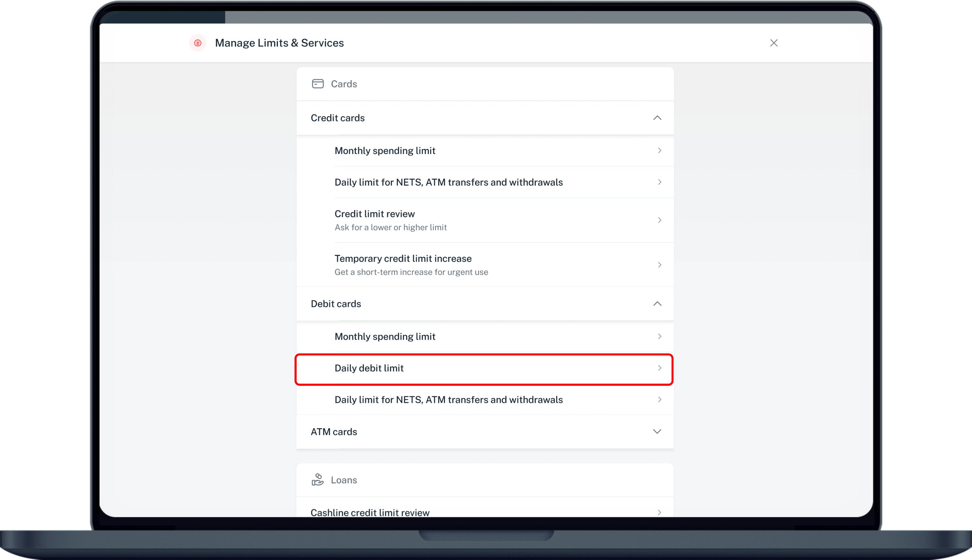Close the Manage Limits & Services dialog
The image size is (972, 560).
point(773,43)
